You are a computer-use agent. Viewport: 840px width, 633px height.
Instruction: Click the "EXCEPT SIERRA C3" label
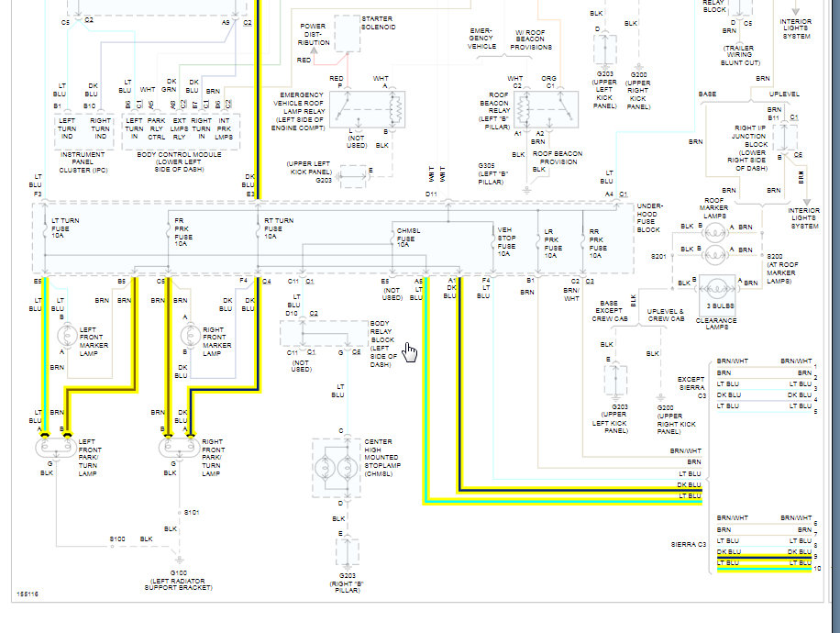(691, 387)
